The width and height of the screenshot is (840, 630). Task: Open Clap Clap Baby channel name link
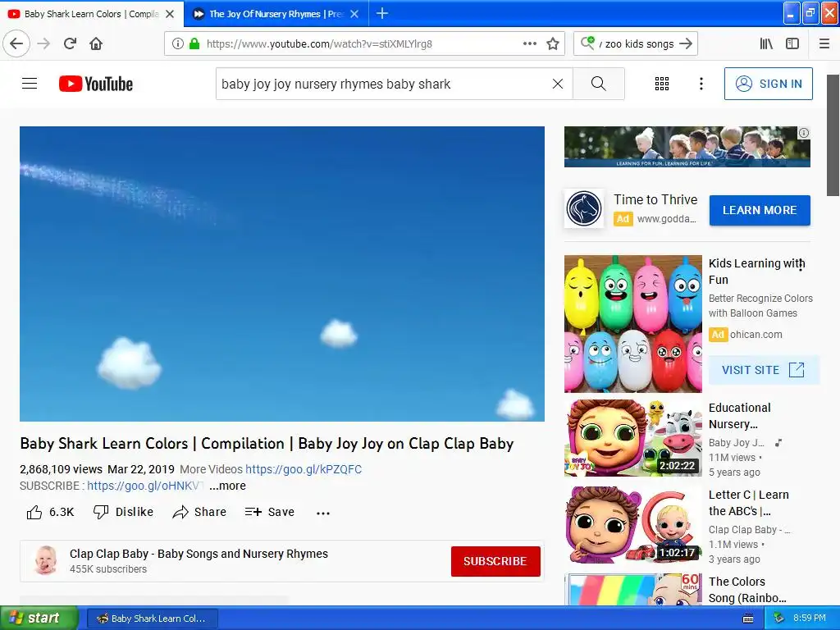tap(199, 554)
